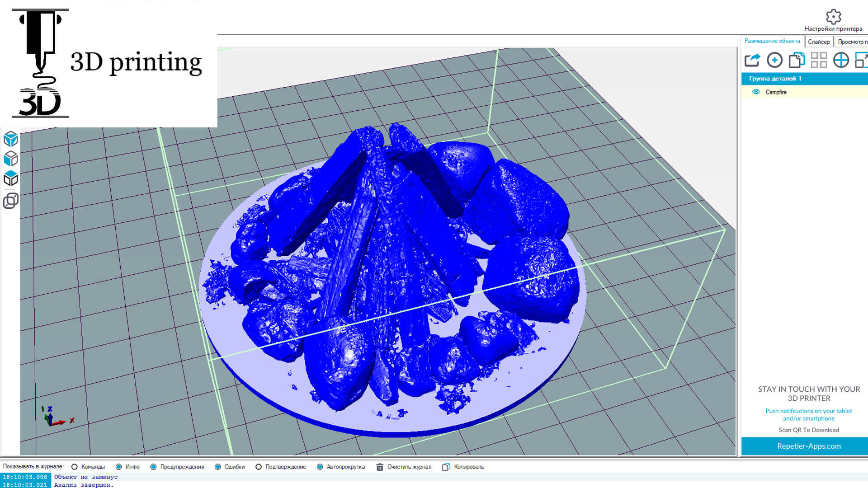This screenshot has height=488, width=868.
Task: Enable the Команды log filter
Action: point(75,467)
